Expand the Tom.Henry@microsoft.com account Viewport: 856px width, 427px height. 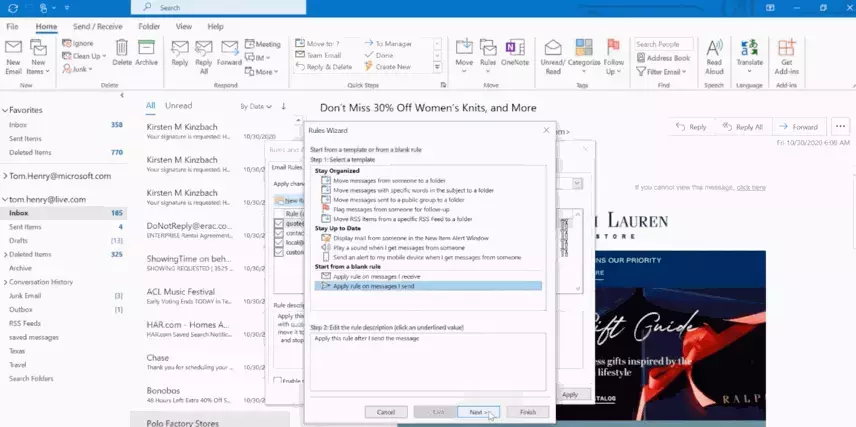click(x=5, y=176)
